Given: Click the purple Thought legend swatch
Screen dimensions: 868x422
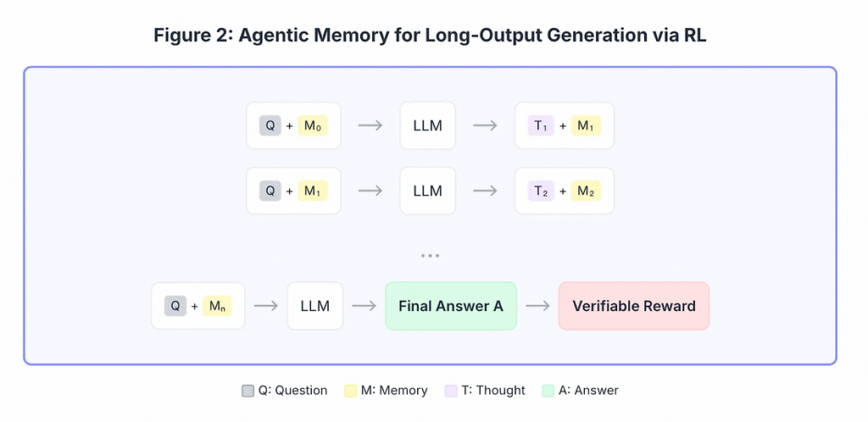Looking at the screenshot, I should point(450,391).
